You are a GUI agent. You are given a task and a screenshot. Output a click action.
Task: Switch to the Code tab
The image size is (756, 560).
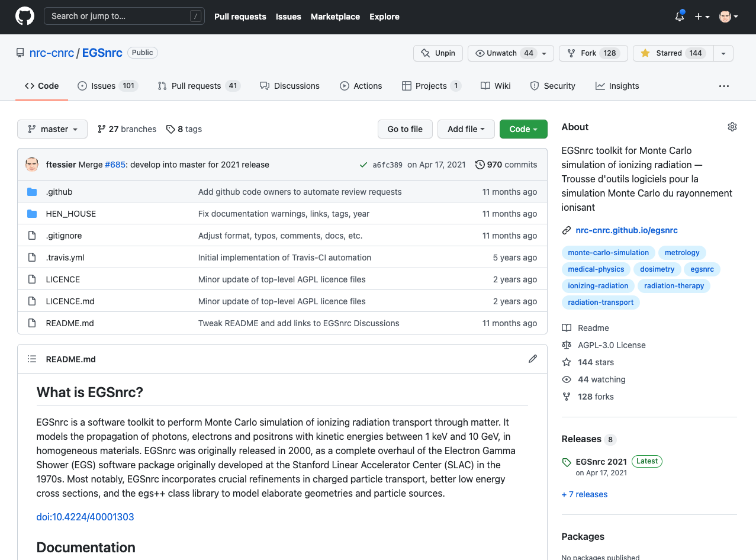pos(41,86)
